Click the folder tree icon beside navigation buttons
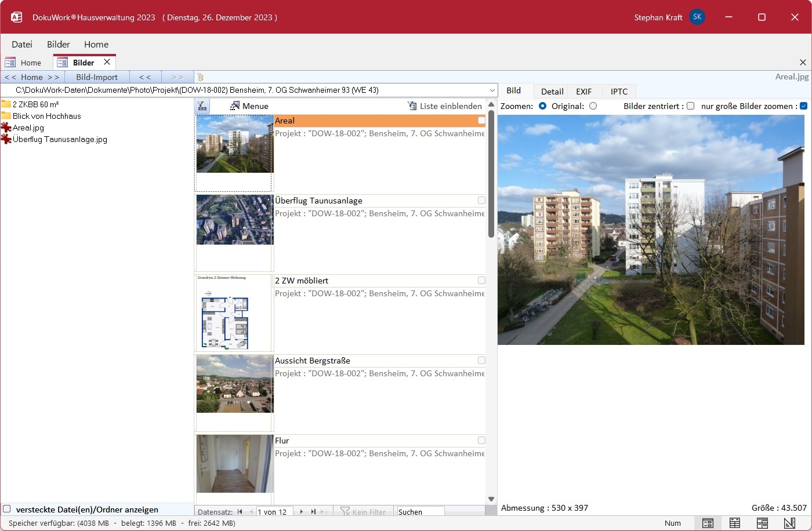 [201, 77]
